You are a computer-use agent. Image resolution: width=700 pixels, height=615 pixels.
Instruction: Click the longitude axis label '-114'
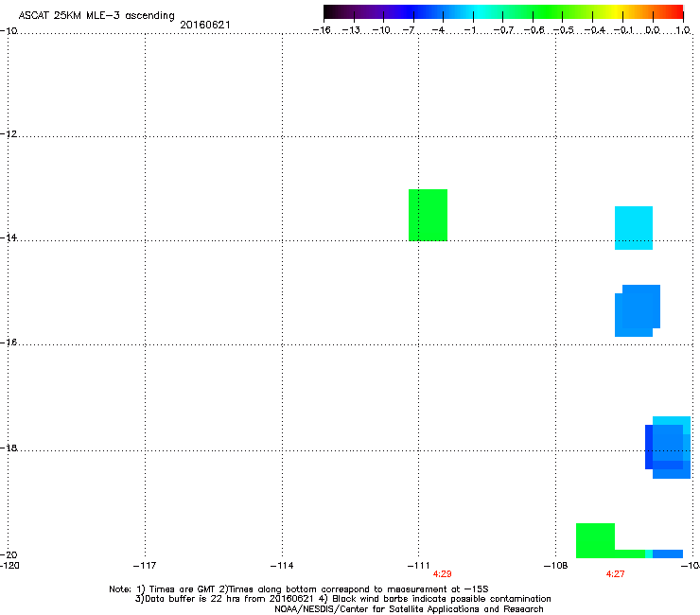tap(282, 566)
